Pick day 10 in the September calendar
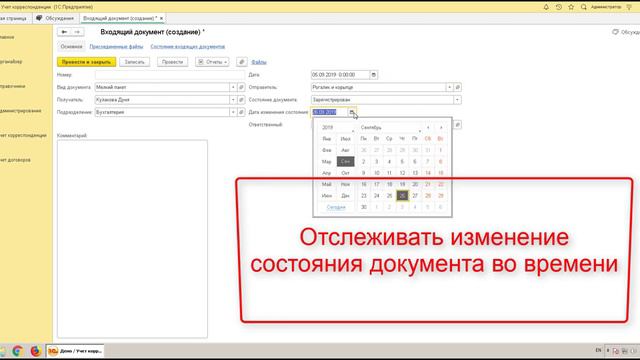The height and width of the screenshot is (360, 640). [x=376, y=173]
